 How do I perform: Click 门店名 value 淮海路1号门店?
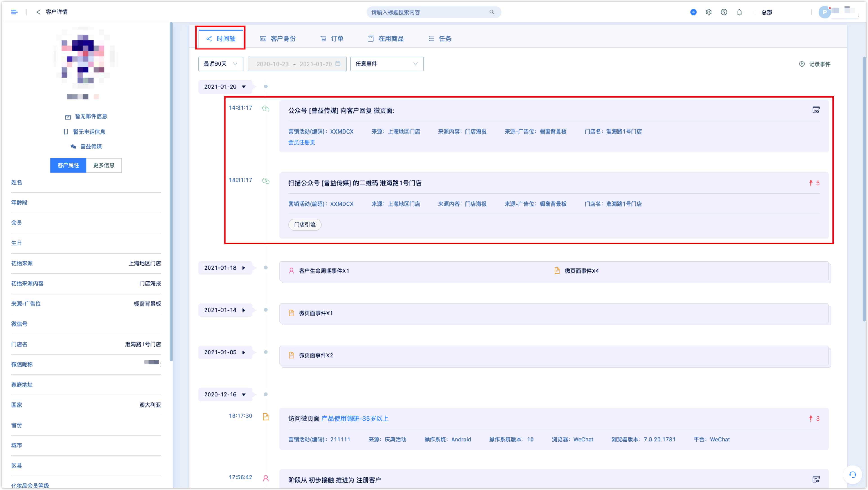coord(143,344)
